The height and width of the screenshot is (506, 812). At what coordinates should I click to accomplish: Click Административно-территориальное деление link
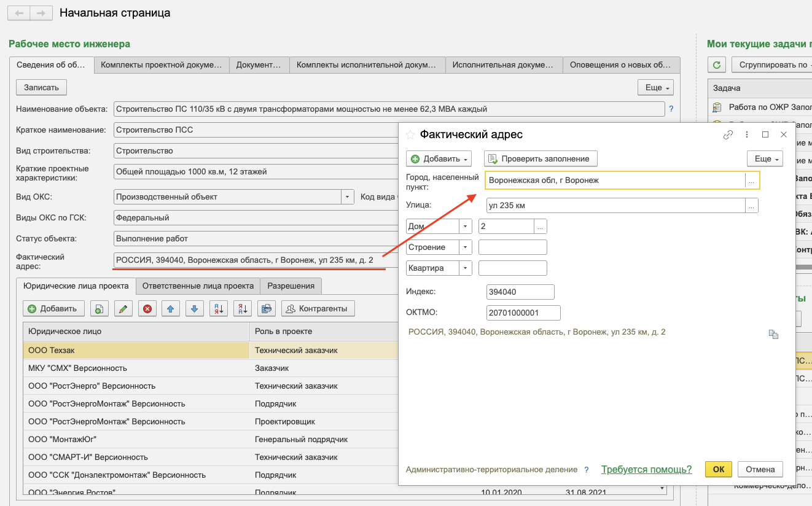491,470
